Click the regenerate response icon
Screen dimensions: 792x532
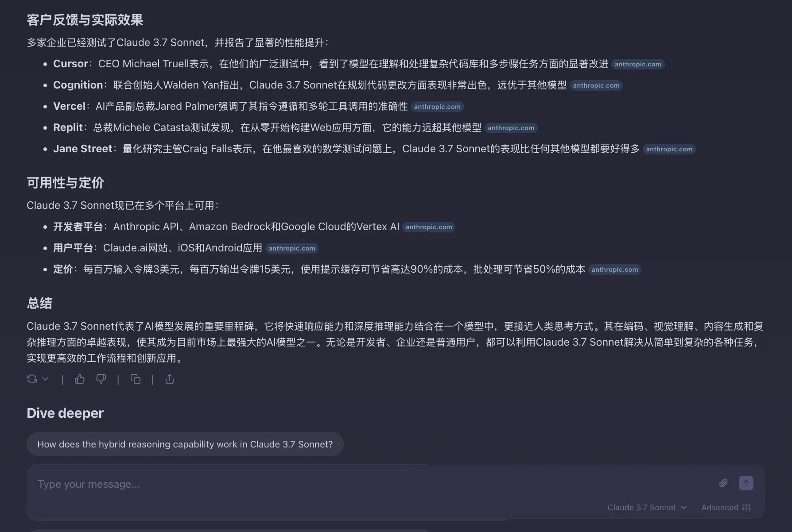click(x=32, y=379)
